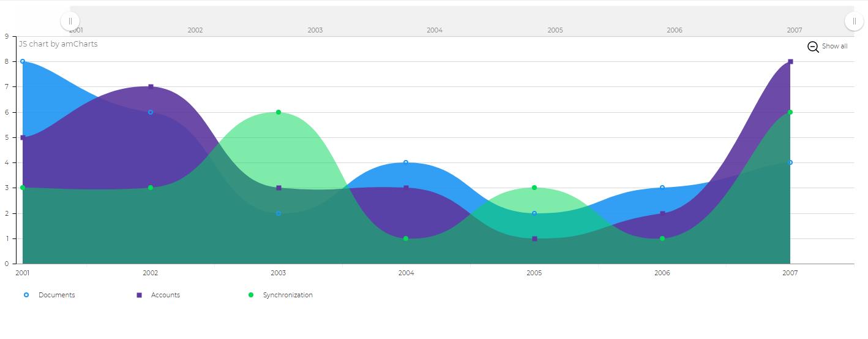Click the value axis label 0
This screenshot has width=868, height=339.
click(6, 264)
